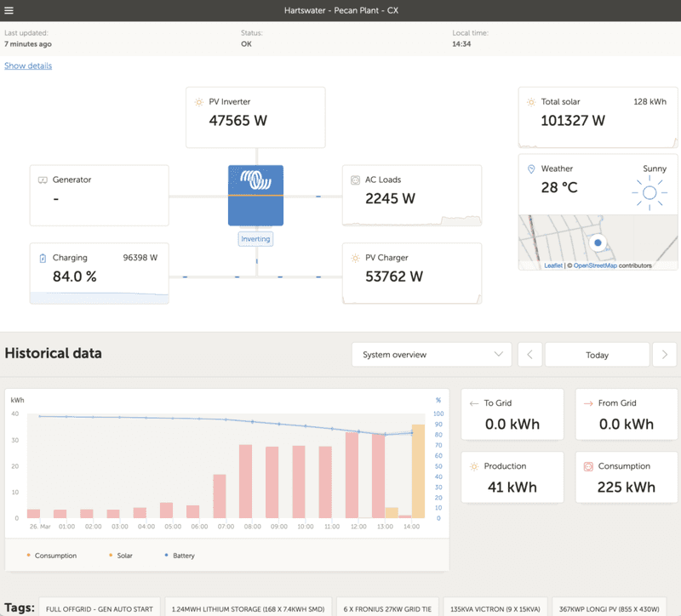Toggle Consumption series in chart legend
The width and height of the screenshot is (681, 616).
point(51,556)
